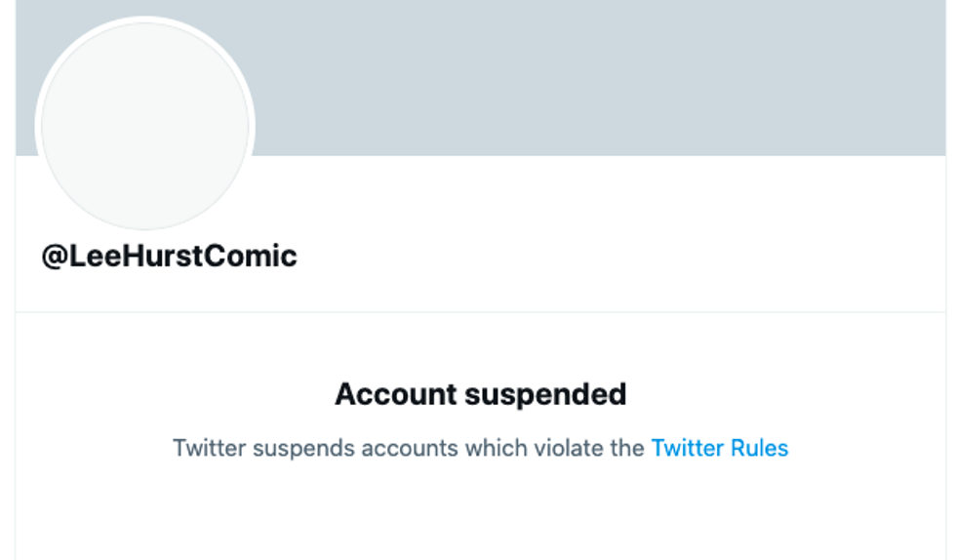Click "Twitter" at the sentence start
Image resolution: width=956 pixels, height=560 pixels.
coord(209,448)
